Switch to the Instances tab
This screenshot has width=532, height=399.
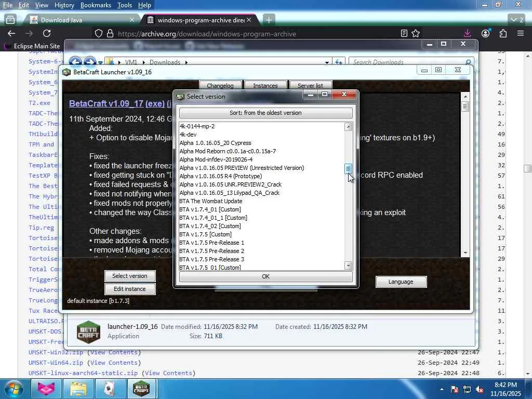pyautogui.click(x=265, y=85)
